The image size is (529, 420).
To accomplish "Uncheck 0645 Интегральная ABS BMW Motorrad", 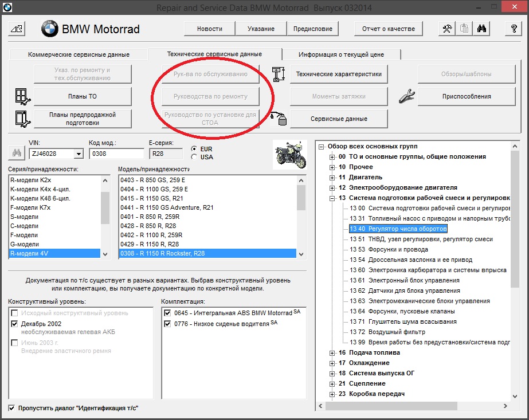I will coord(167,313).
